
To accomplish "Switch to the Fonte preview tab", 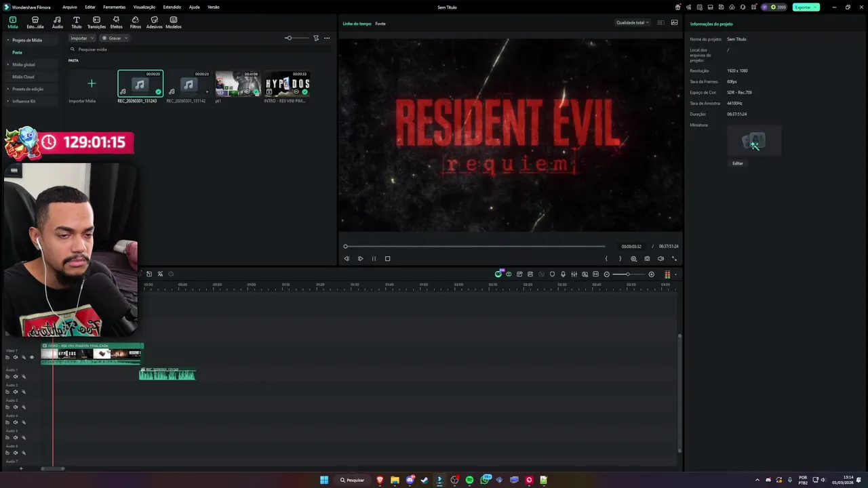I will pos(380,24).
